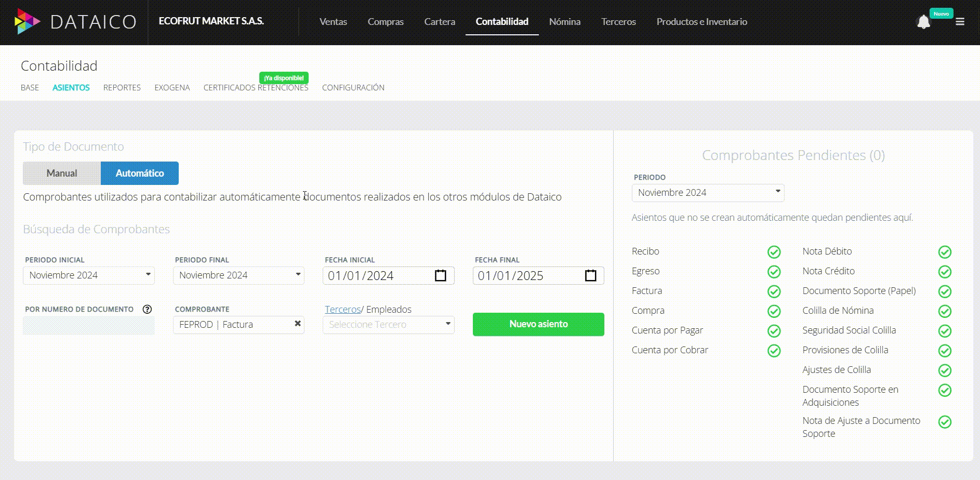
Task: Click the Nuevo asiento button
Action: [538, 324]
